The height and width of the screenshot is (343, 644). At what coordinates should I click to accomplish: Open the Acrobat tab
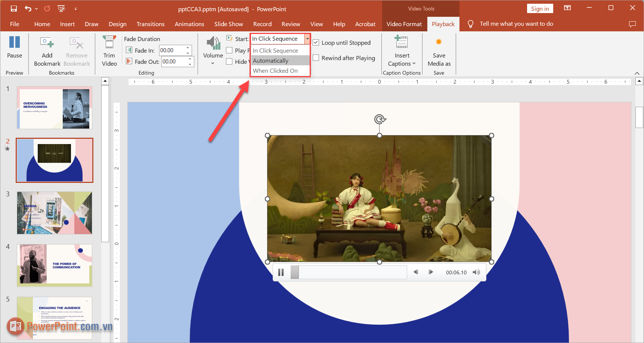[365, 24]
